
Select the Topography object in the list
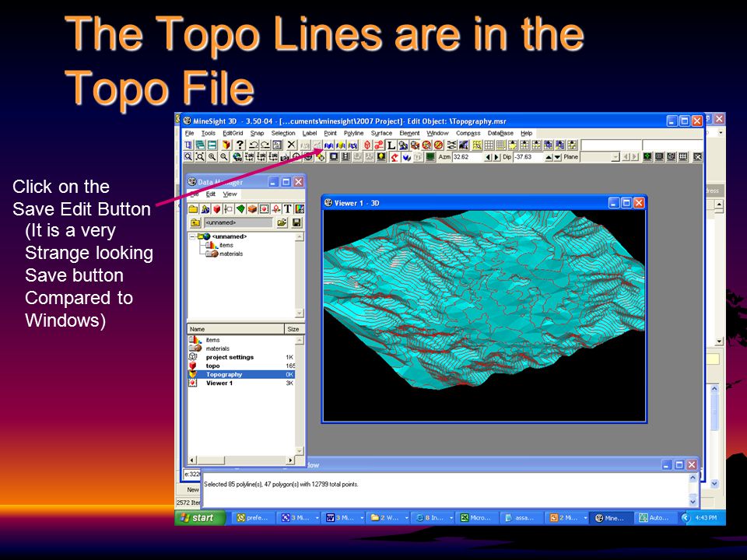pyautogui.click(x=224, y=375)
